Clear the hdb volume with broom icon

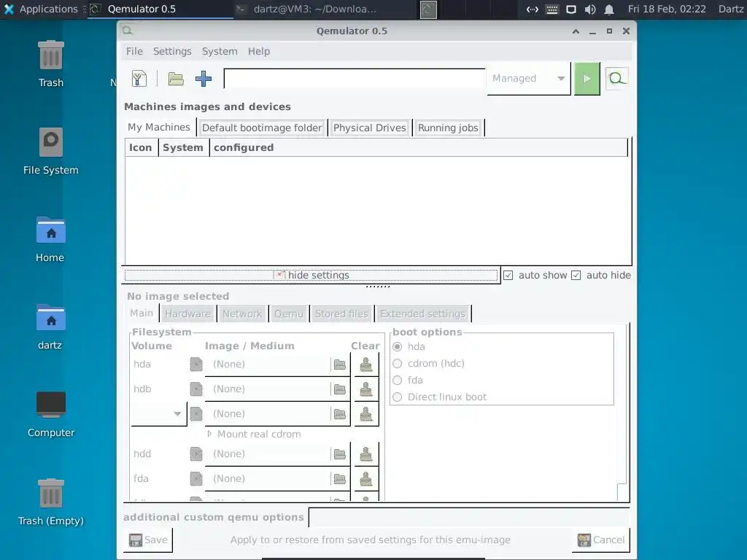coord(366,389)
